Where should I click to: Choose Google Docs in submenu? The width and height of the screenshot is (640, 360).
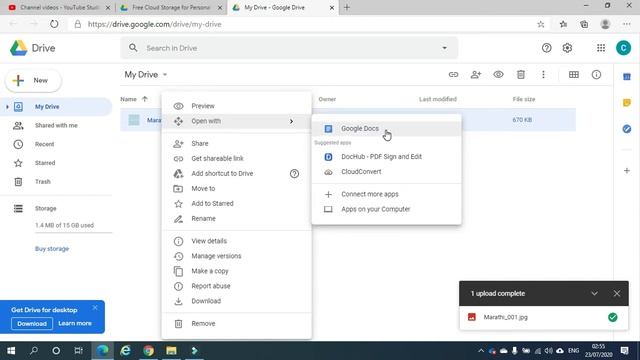click(x=386, y=129)
